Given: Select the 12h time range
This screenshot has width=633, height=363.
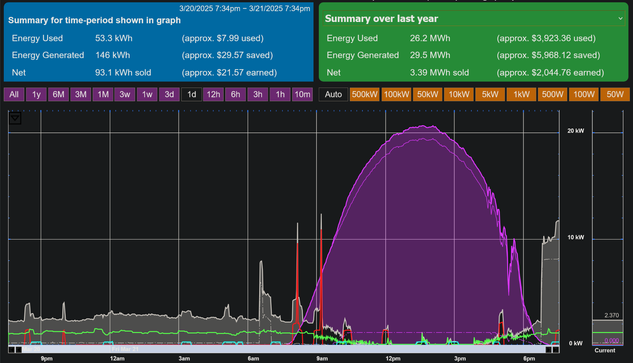Looking at the screenshot, I should click(x=214, y=94).
